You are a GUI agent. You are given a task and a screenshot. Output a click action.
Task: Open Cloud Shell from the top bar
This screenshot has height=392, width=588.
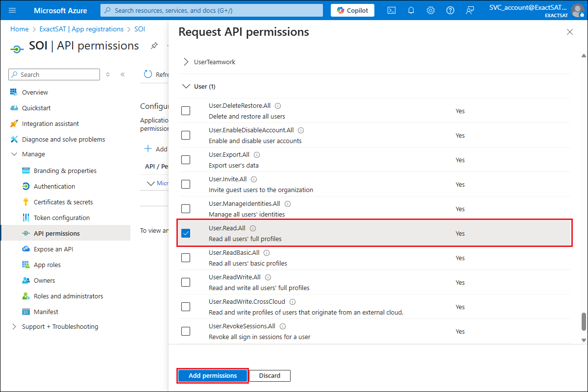pos(392,10)
